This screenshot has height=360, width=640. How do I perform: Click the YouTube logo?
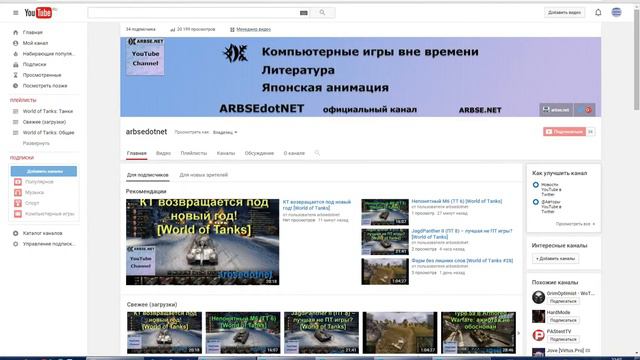(38, 13)
